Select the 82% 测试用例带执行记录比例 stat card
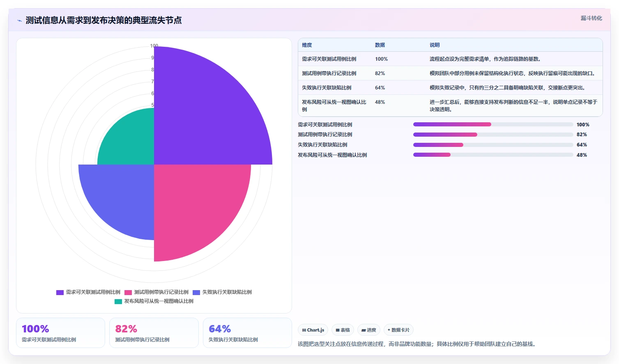 pos(154,333)
